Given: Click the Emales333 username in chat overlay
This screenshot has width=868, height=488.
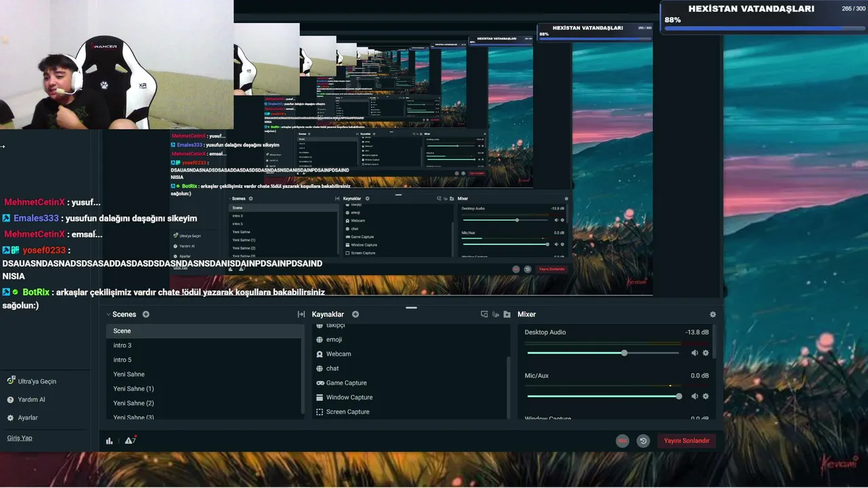Looking at the screenshot, I should click(x=36, y=218).
